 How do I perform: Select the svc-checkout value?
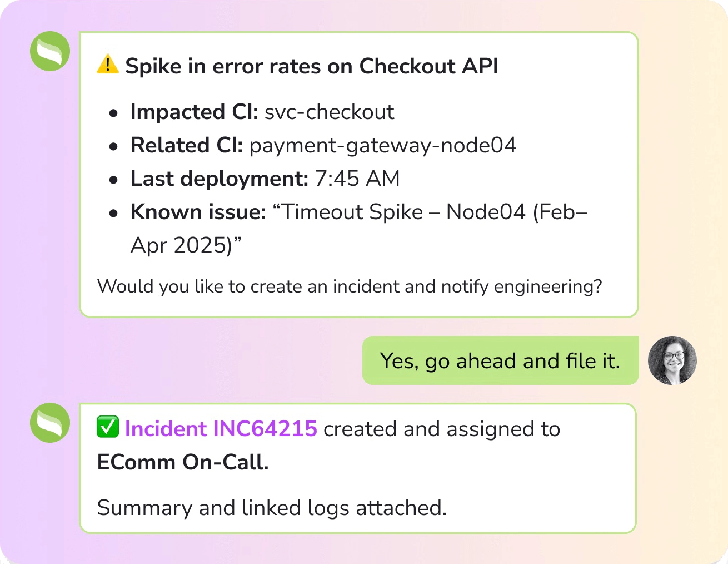point(329,112)
